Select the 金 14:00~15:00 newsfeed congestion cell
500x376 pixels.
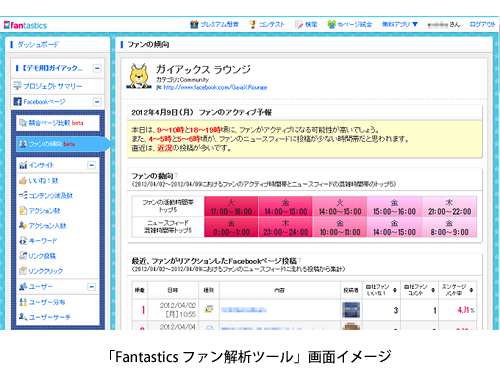tap(394, 227)
